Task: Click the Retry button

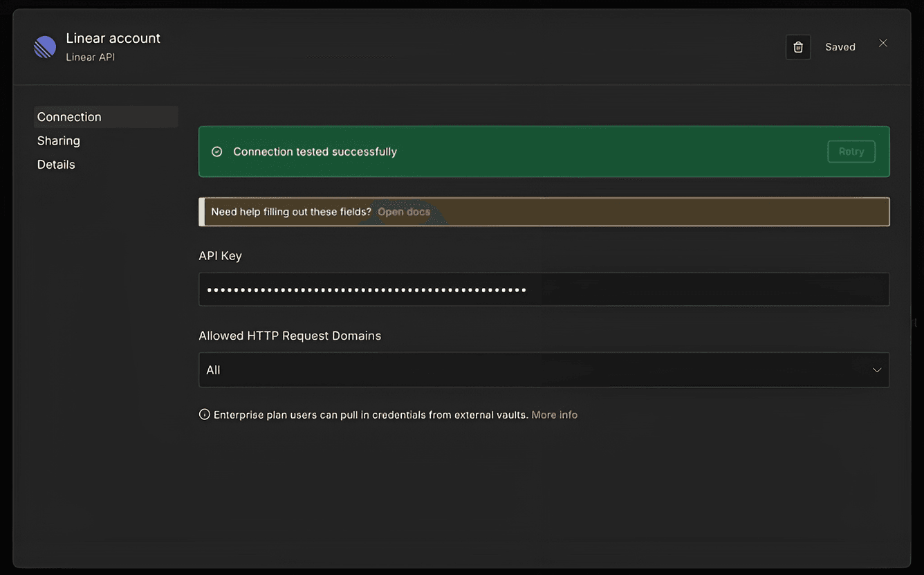Action: [851, 152]
